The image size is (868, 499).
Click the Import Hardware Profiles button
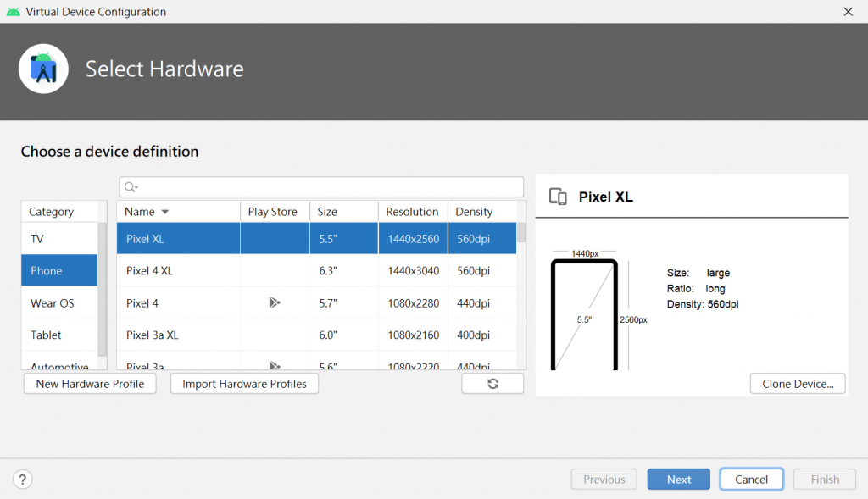coord(244,384)
